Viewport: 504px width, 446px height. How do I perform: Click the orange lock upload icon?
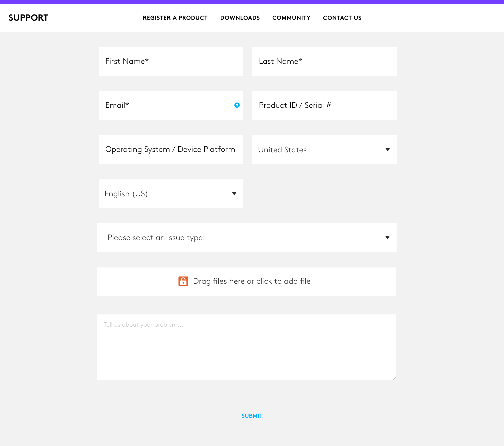pyautogui.click(x=183, y=281)
